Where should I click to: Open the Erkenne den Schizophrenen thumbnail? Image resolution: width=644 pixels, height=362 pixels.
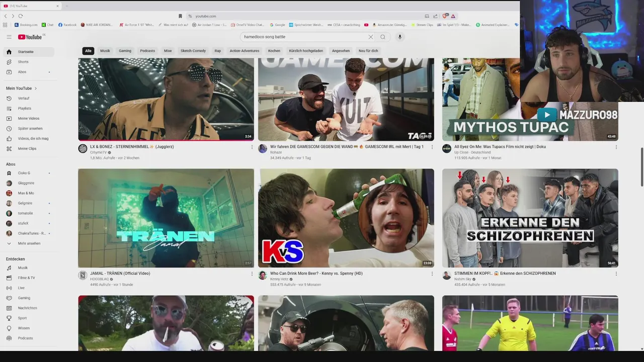[x=530, y=218]
